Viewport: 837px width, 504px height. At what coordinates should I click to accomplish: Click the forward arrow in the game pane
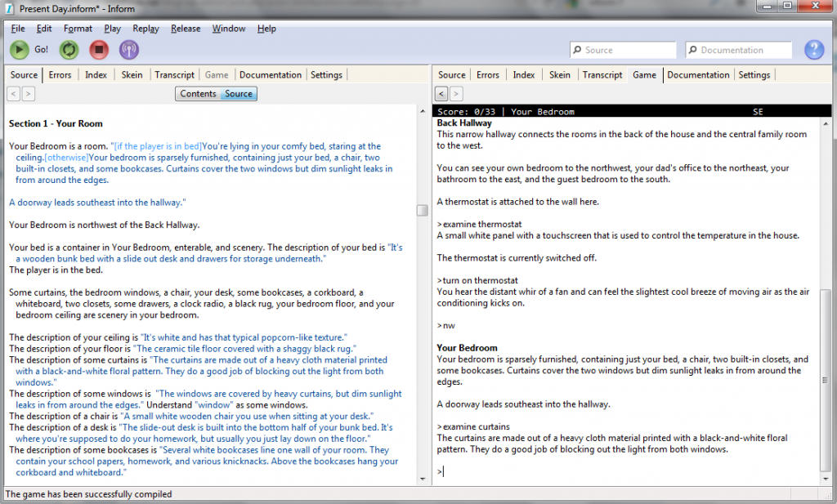click(x=456, y=93)
